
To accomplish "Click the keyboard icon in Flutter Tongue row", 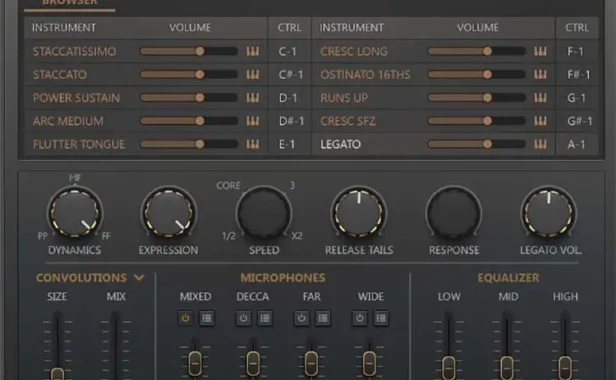I will 253,144.
